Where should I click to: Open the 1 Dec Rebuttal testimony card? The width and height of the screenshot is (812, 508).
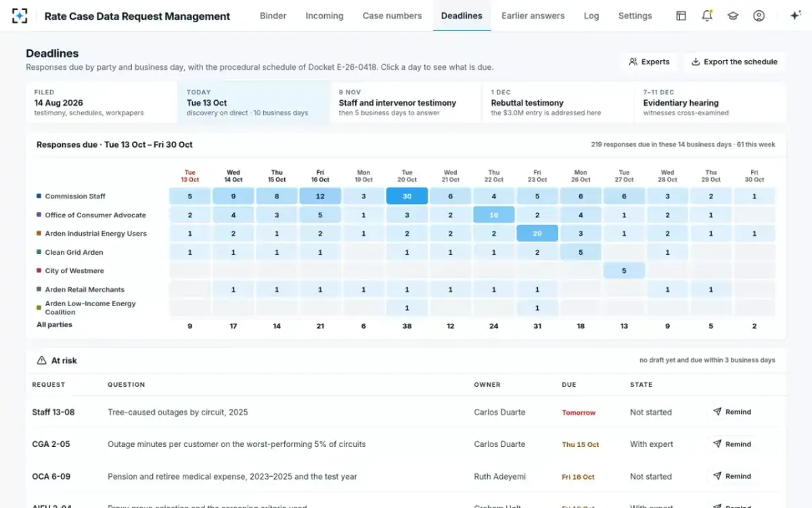558,102
